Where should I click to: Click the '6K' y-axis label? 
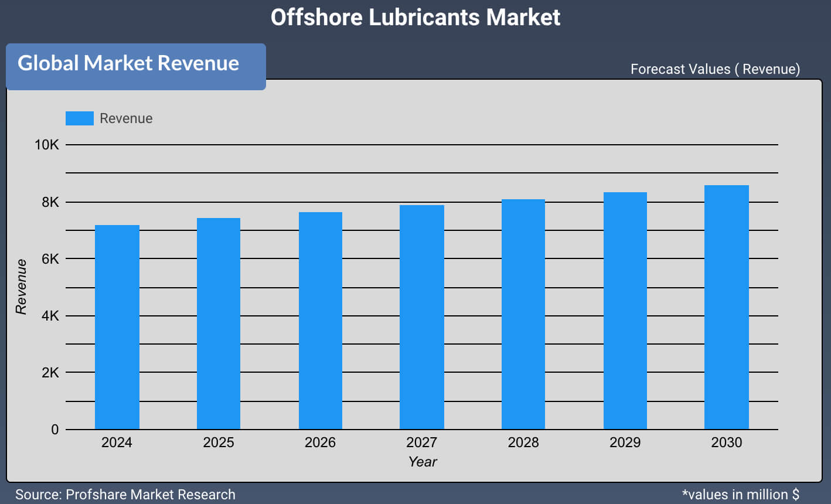click(x=50, y=258)
